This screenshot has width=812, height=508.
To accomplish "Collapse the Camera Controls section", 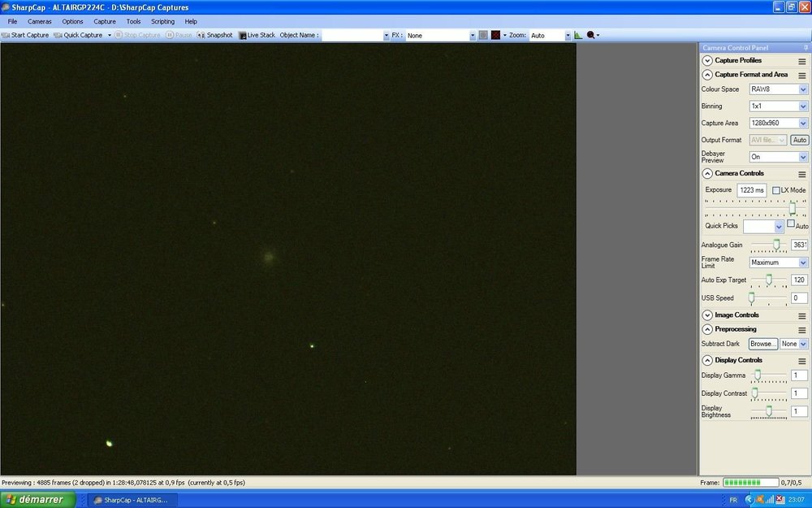I will point(707,174).
